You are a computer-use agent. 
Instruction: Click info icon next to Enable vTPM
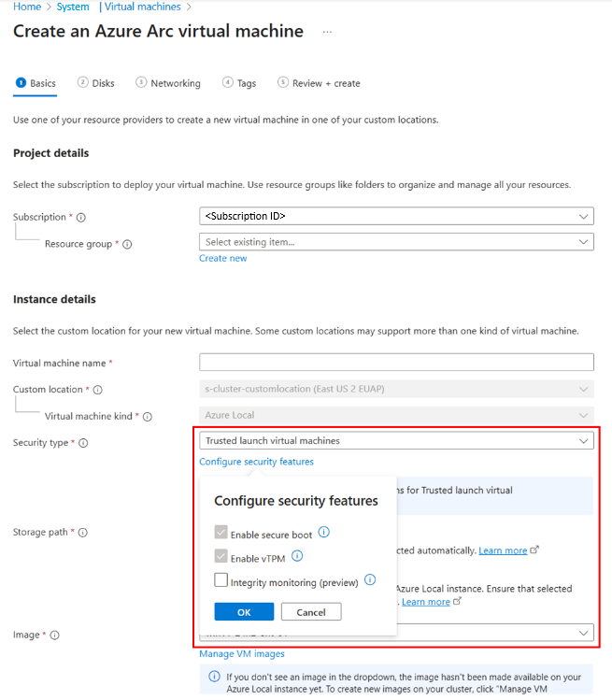[x=297, y=557]
